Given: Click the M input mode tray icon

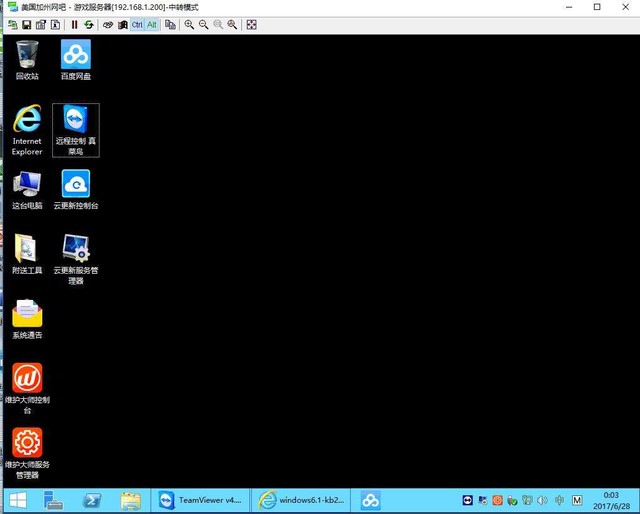Looking at the screenshot, I should pos(577,500).
